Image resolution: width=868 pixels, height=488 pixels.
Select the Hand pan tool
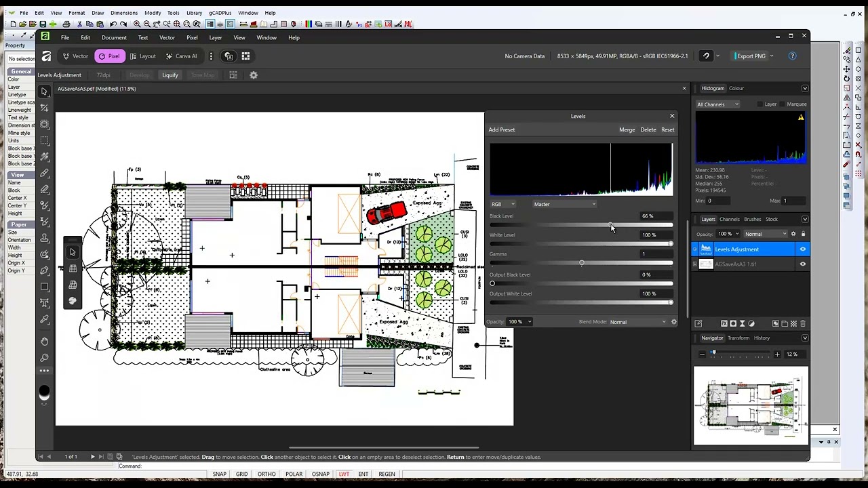click(44, 341)
